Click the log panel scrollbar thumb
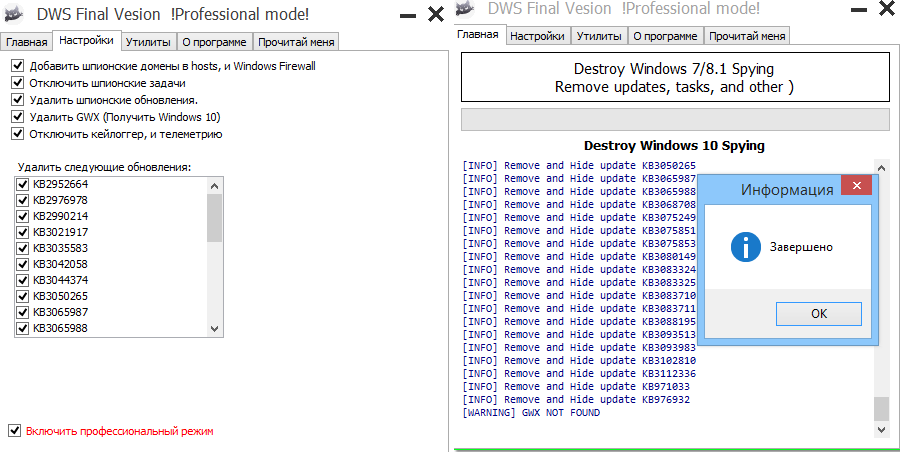This screenshot has width=900, height=452. click(882, 409)
